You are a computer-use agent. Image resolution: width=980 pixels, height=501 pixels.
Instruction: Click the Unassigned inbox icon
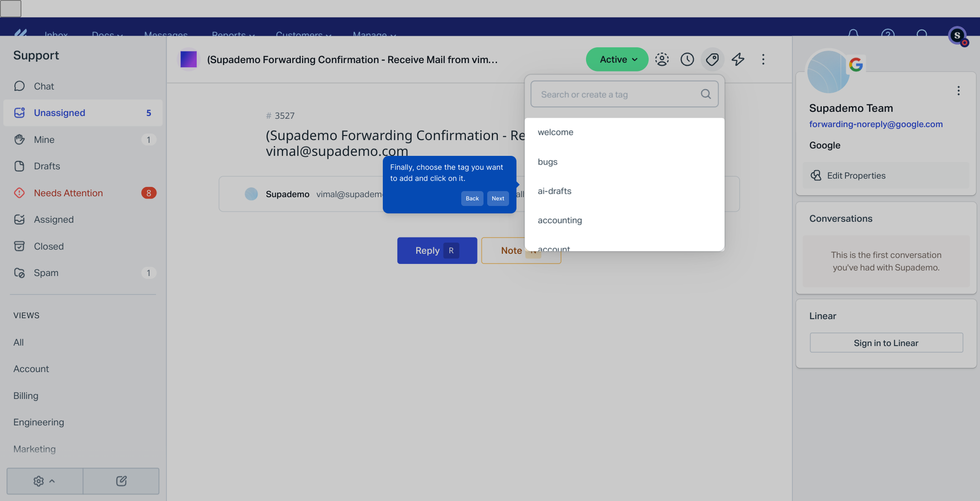(x=19, y=113)
